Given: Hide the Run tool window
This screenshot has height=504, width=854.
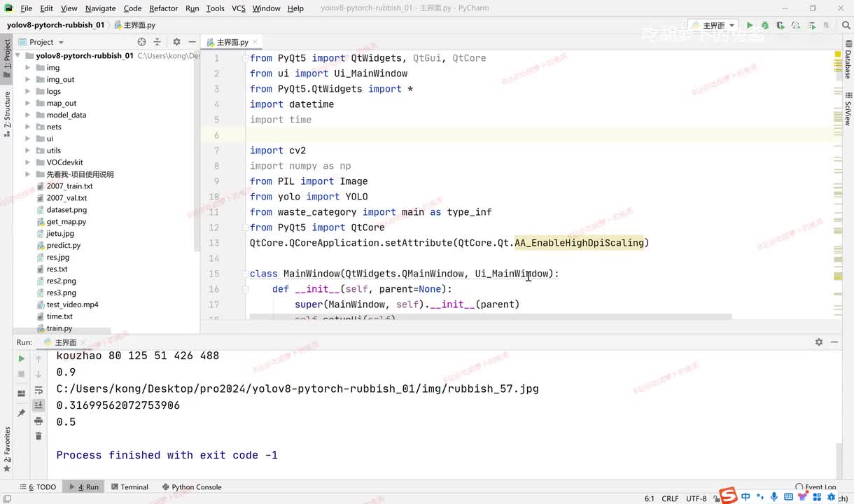Looking at the screenshot, I should [x=834, y=342].
